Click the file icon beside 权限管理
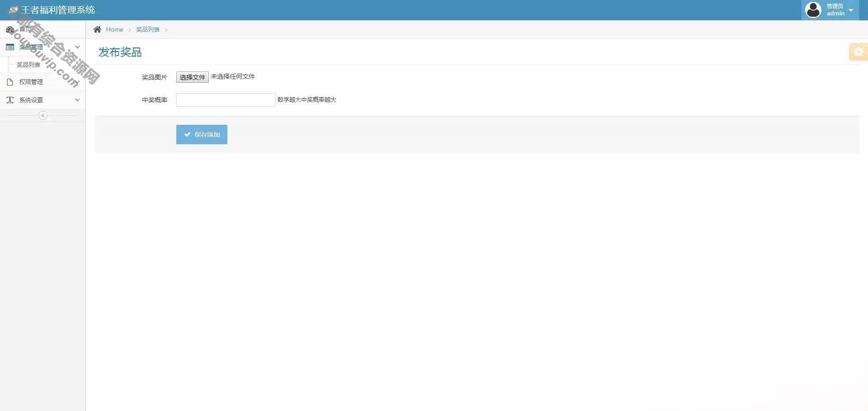The image size is (868, 411). 10,82
